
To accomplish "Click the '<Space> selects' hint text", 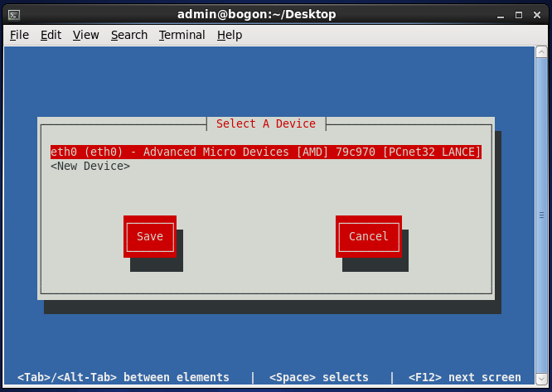I will coord(318,377).
